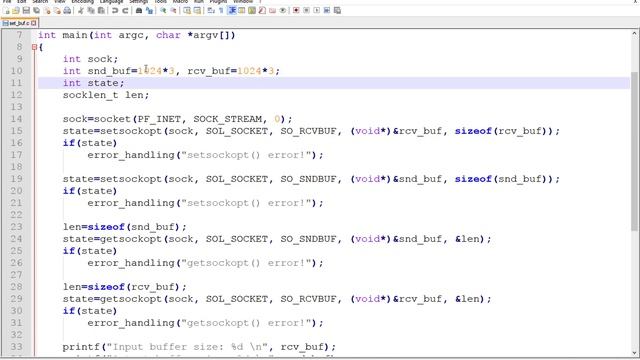Open the Search menu
The height and width of the screenshot is (360, 640).
40,2
